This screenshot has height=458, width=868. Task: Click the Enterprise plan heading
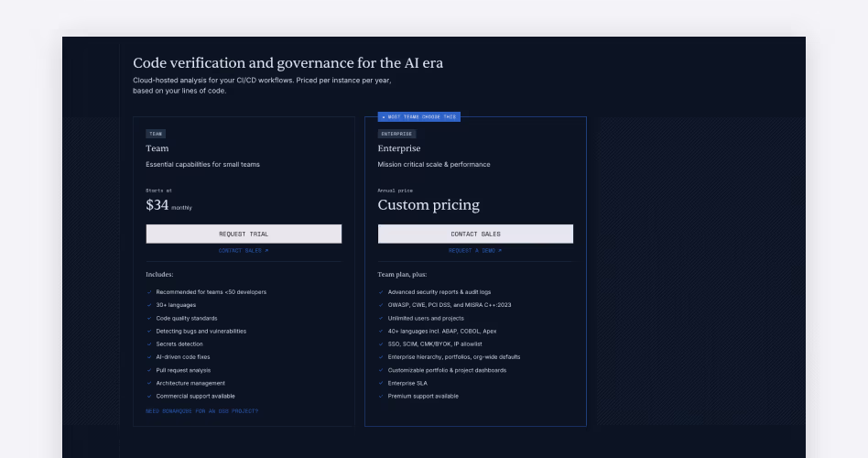[x=399, y=148]
